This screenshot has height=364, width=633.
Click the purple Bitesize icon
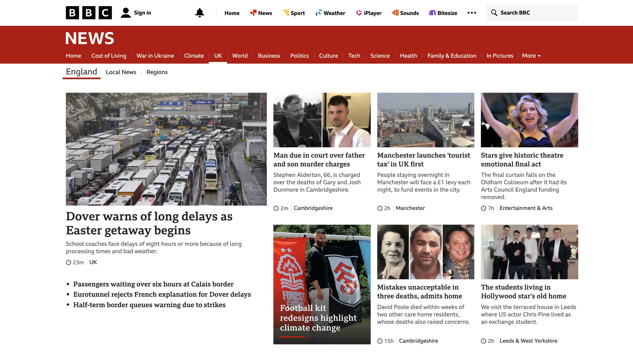click(433, 13)
